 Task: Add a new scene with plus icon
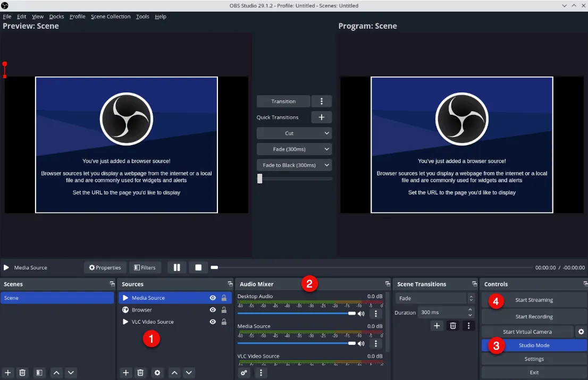[x=8, y=373]
